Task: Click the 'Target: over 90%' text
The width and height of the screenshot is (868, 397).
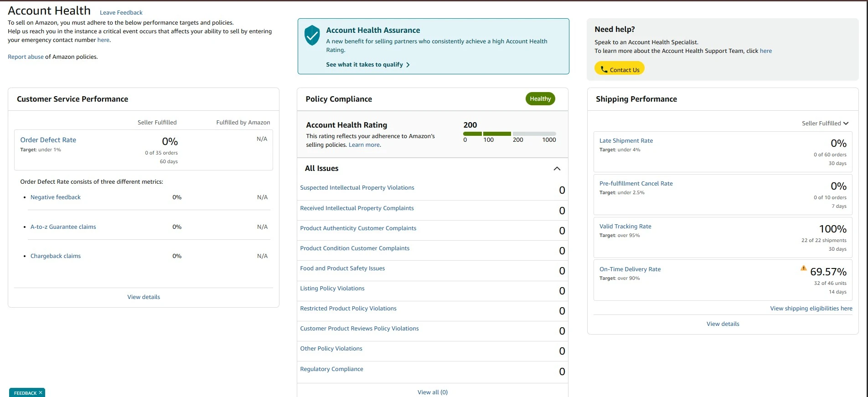Action: pos(620,278)
